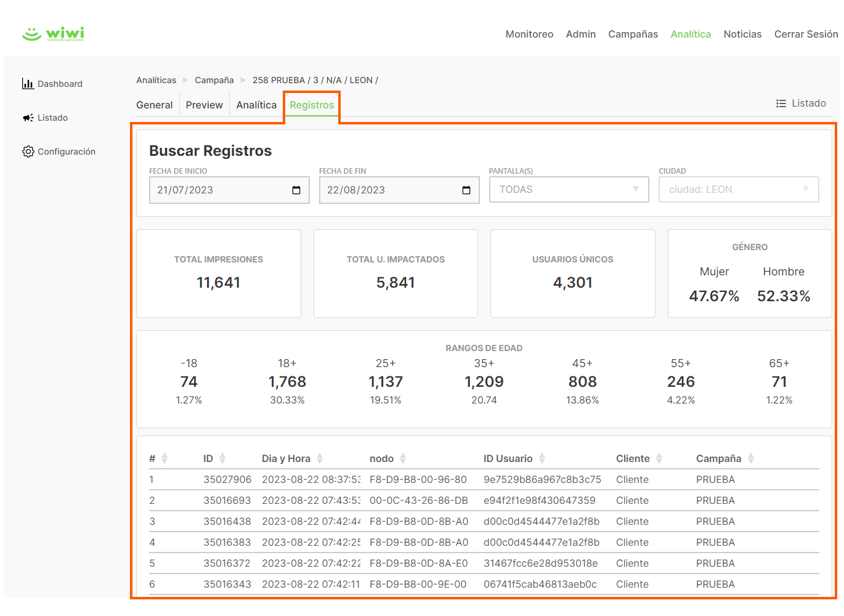The width and height of the screenshot is (844, 616).
Task: Select the Registros tab
Action: [x=312, y=105]
